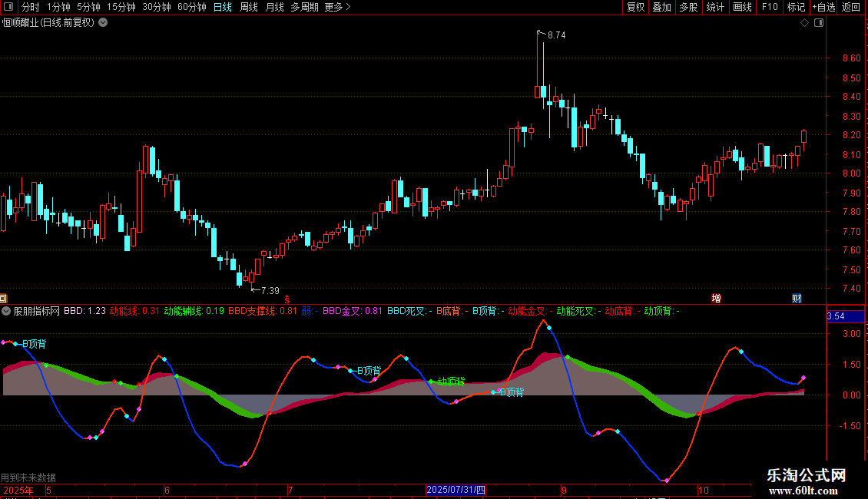Click month 6 on the timeline
868x499 pixels.
click(x=167, y=490)
